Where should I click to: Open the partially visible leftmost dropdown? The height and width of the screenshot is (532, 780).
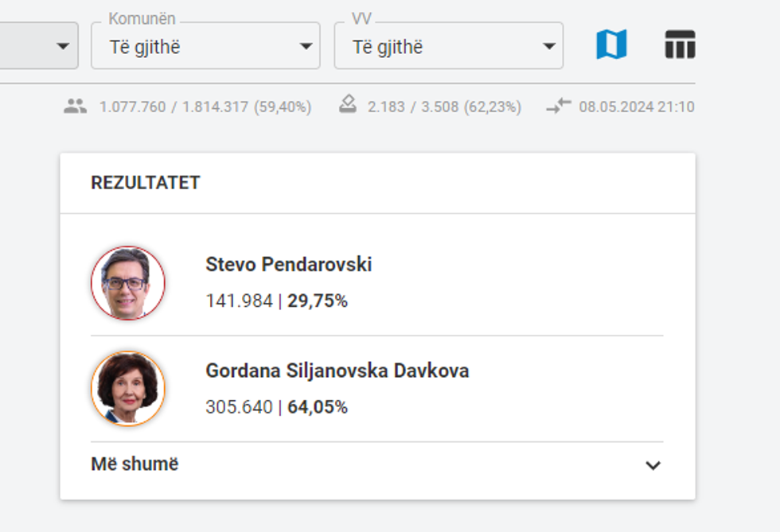coord(40,46)
